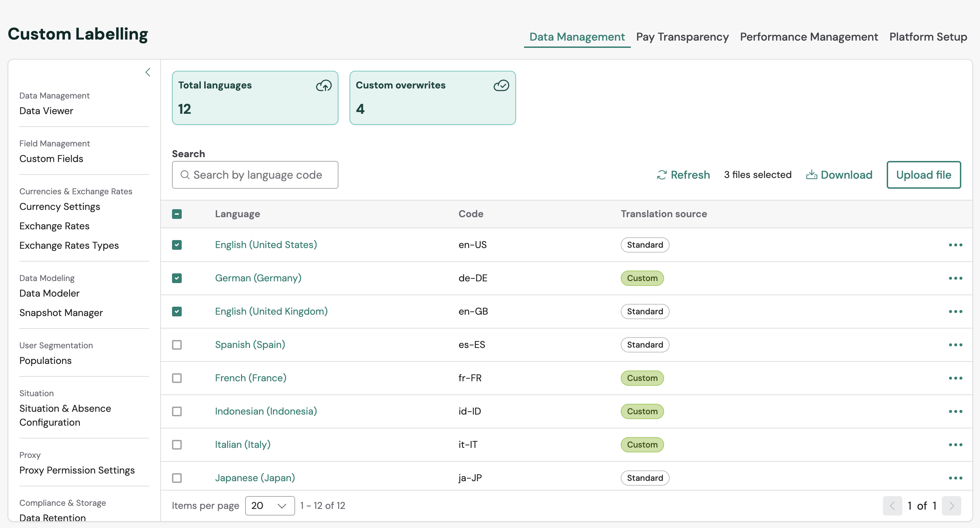This screenshot has width=980, height=528.
Task: Open the Platform Setup tab
Action: pyautogui.click(x=928, y=37)
